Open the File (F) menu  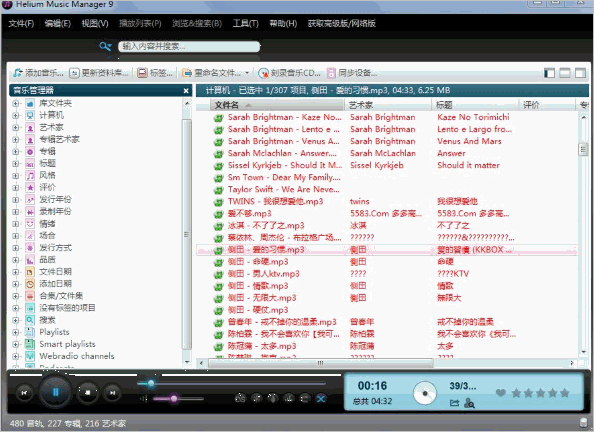(x=21, y=23)
